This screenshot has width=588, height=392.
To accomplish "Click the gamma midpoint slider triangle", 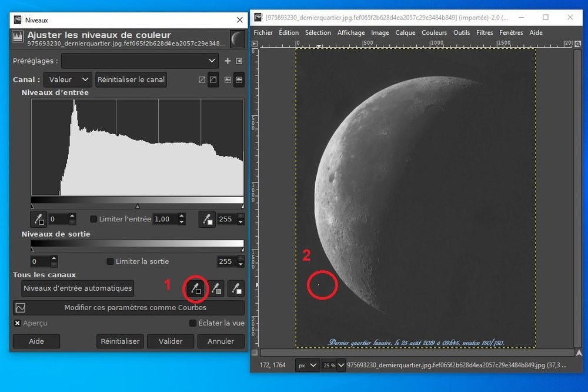I will pos(138,206).
